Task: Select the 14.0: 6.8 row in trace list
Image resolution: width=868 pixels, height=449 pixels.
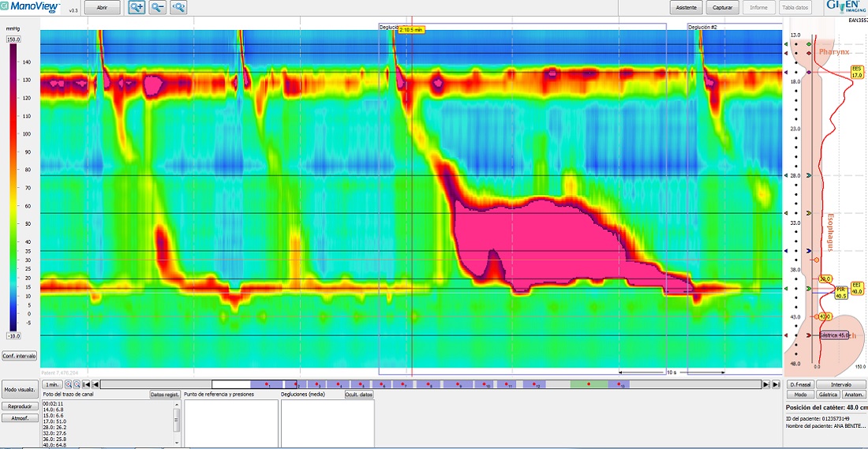Action: [54, 409]
